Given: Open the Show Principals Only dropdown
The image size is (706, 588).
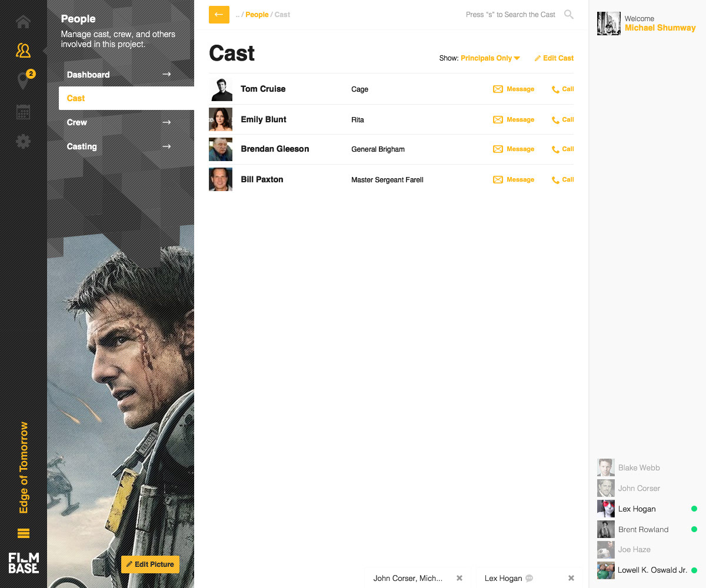Looking at the screenshot, I should 490,58.
